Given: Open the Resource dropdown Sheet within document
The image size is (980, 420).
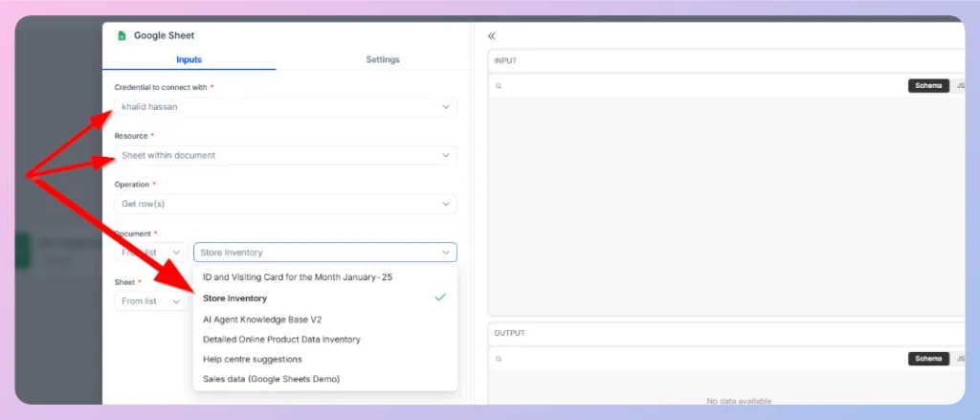Looking at the screenshot, I should [285, 156].
